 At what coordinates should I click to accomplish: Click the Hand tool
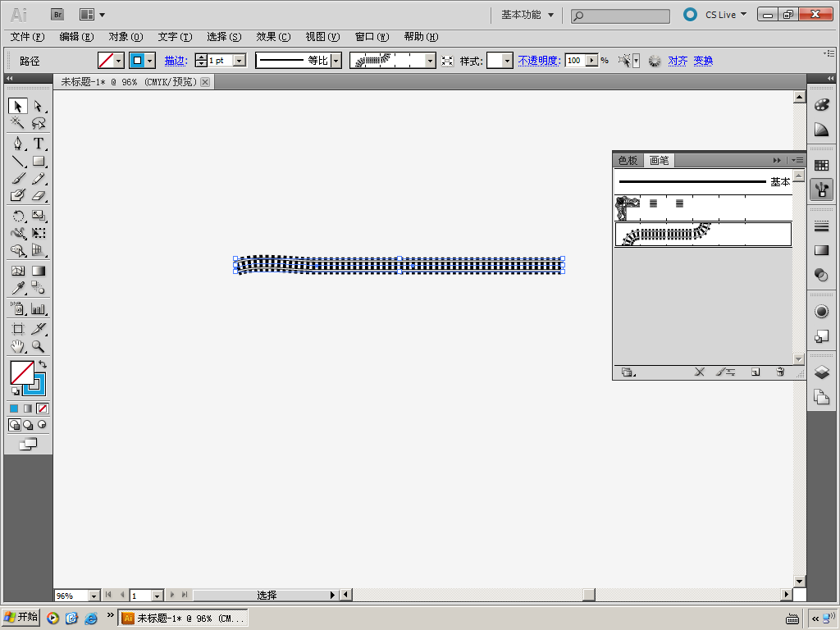click(x=17, y=347)
